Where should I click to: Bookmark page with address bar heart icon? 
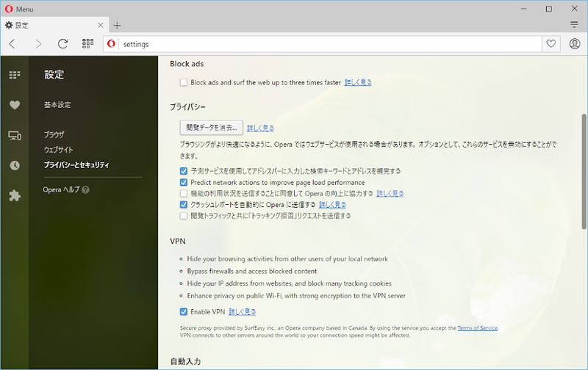pyautogui.click(x=550, y=44)
